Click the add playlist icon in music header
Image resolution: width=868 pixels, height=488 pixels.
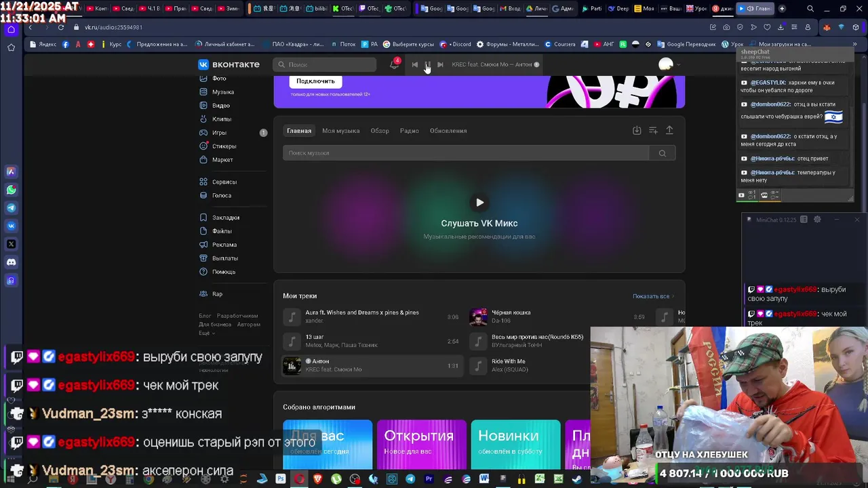pos(653,130)
